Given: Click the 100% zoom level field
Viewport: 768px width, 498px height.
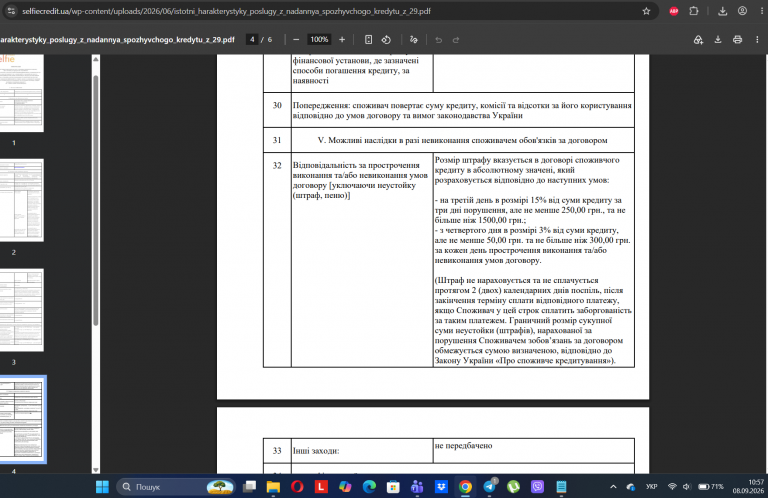Looking at the screenshot, I should coord(319,40).
